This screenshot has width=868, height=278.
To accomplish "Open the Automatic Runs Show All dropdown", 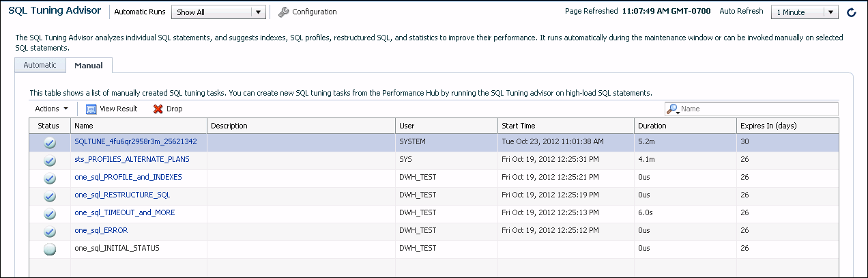I will coord(218,12).
